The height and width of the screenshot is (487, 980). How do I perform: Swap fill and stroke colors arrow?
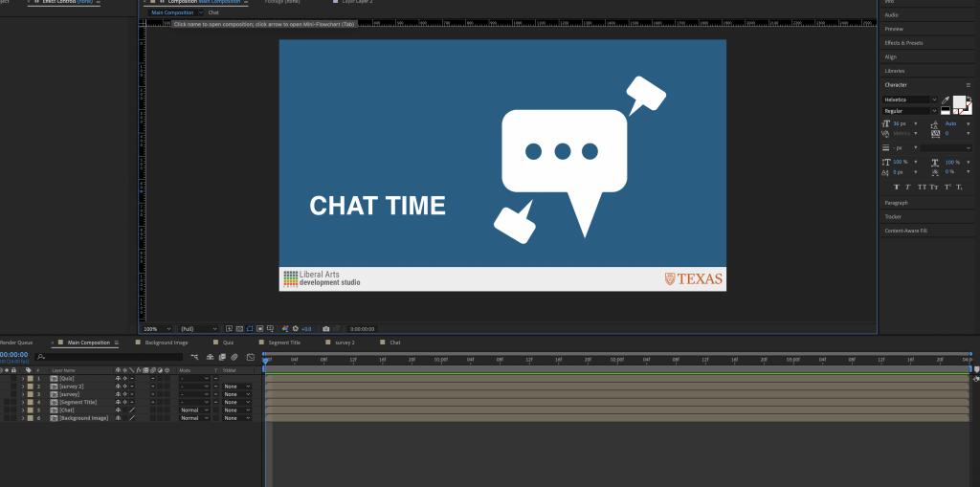[969, 99]
